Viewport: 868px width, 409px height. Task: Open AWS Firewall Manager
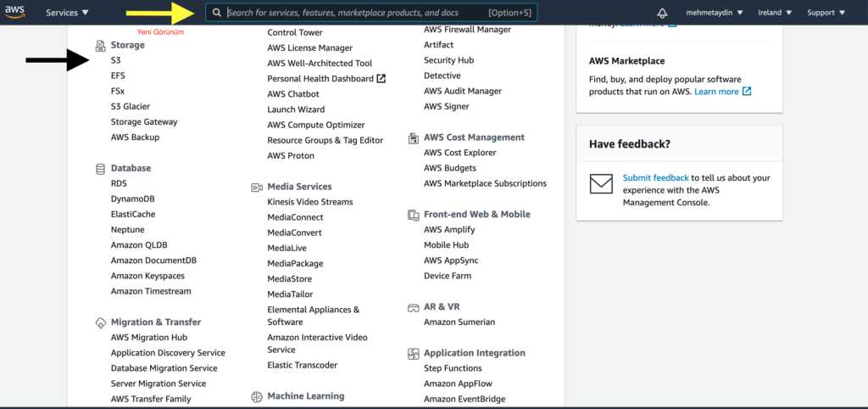click(x=467, y=30)
